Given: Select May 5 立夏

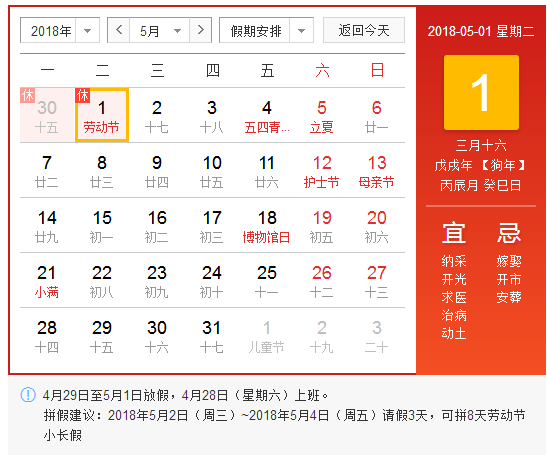Looking at the screenshot, I should point(322,115).
